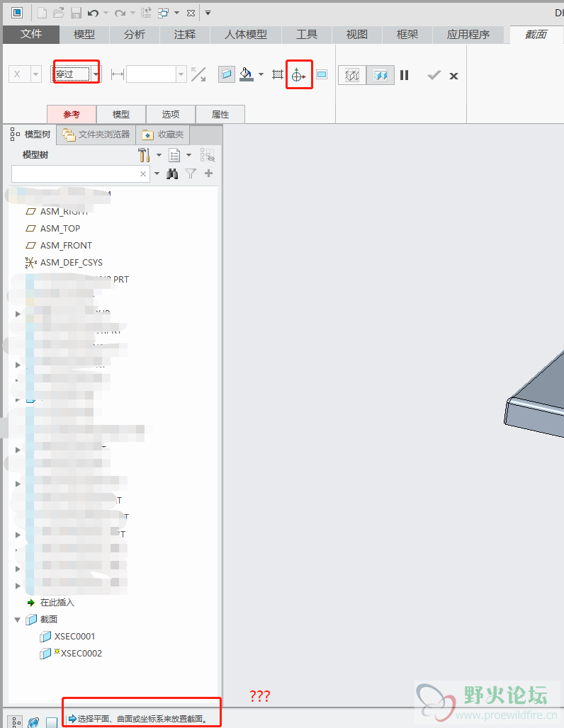The image size is (564, 728).
Task: Click the pause feature button
Action: tap(404, 75)
